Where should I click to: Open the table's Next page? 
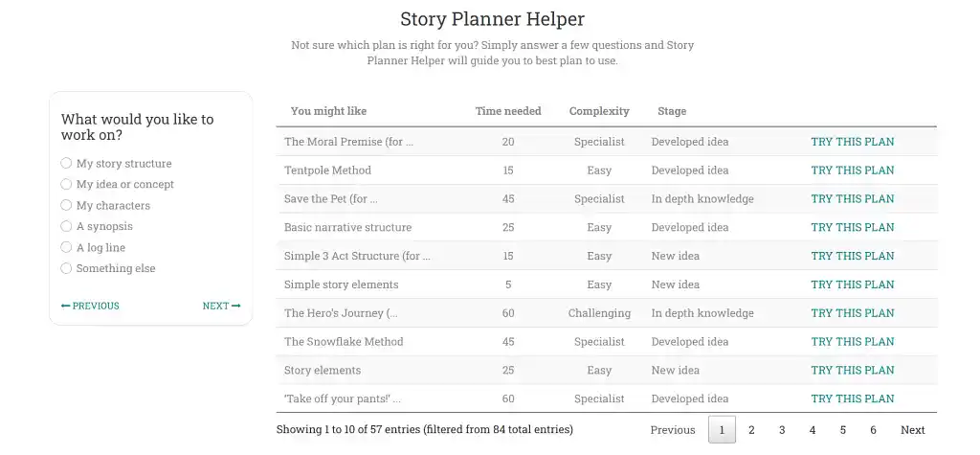[x=912, y=430]
